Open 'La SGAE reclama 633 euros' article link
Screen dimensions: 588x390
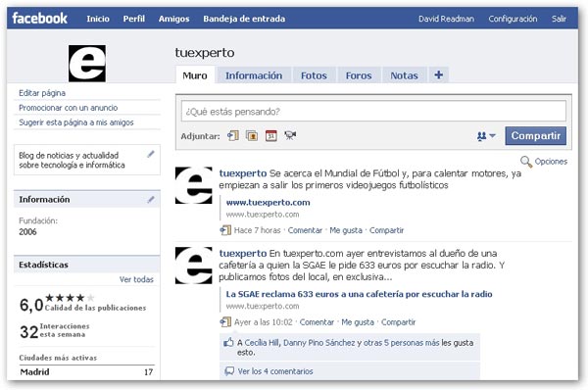[x=359, y=294]
